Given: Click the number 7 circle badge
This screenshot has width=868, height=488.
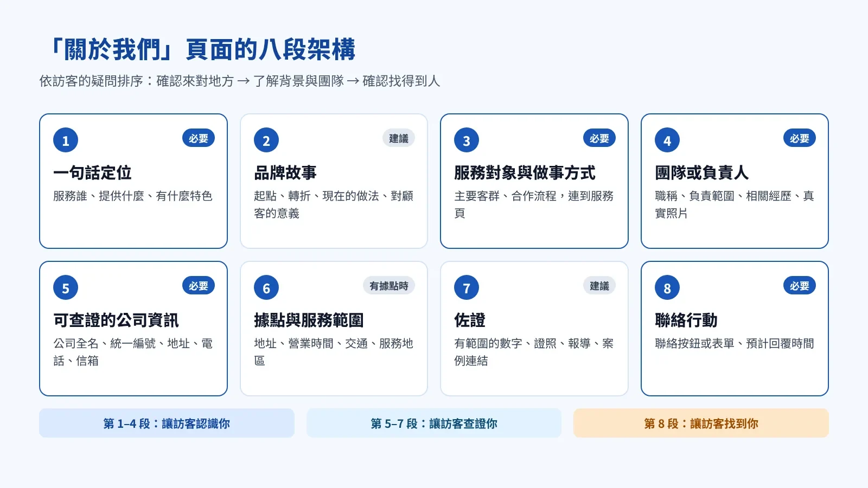Looking at the screenshot, I should [x=467, y=288].
